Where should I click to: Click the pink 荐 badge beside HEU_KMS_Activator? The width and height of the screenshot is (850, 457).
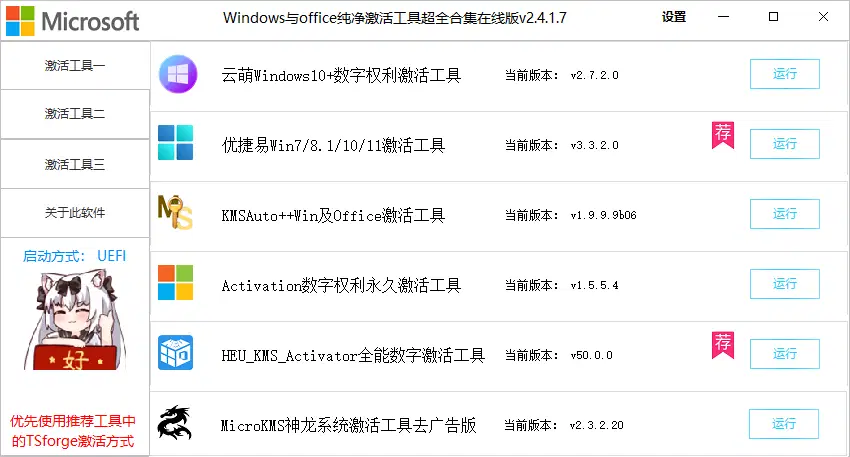[x=723, y=345]
